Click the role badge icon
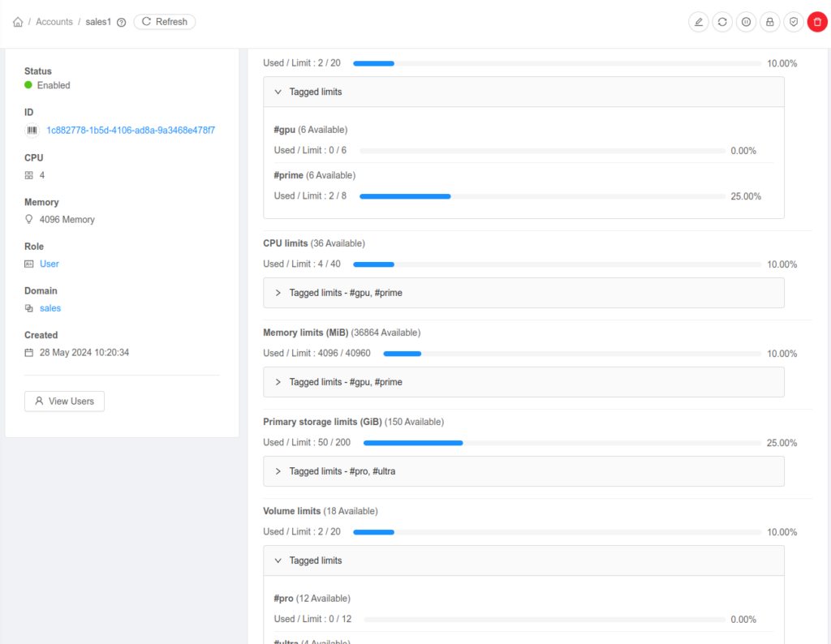This screenshot has width=831, height=644. pos(29,264)
